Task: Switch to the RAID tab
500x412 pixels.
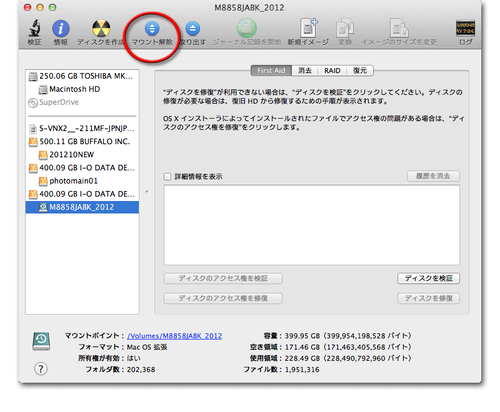Action: point(332,71)
